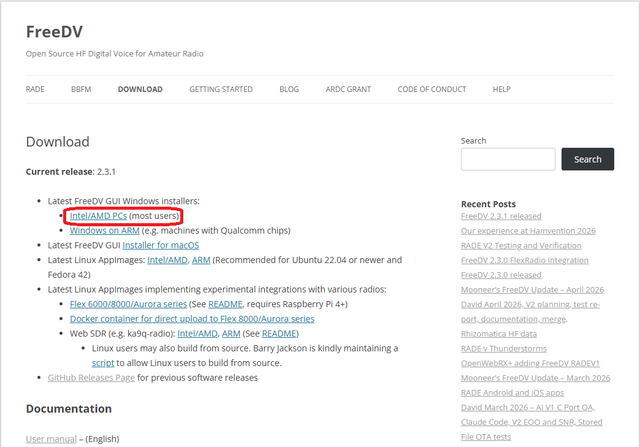Open recent post FreeDV 2.3.1 released
Viewport: 640px width, 447px height.
tap(501, 216)
